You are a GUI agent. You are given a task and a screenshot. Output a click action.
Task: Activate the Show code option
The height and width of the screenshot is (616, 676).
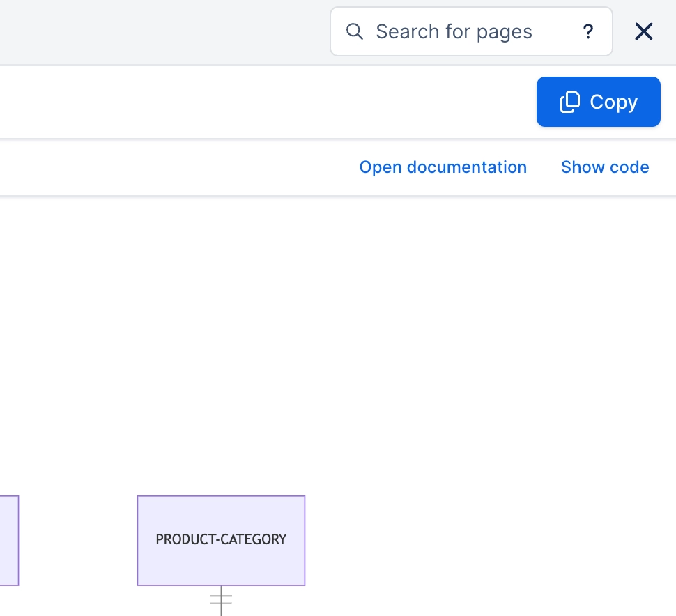coord(604,167)
